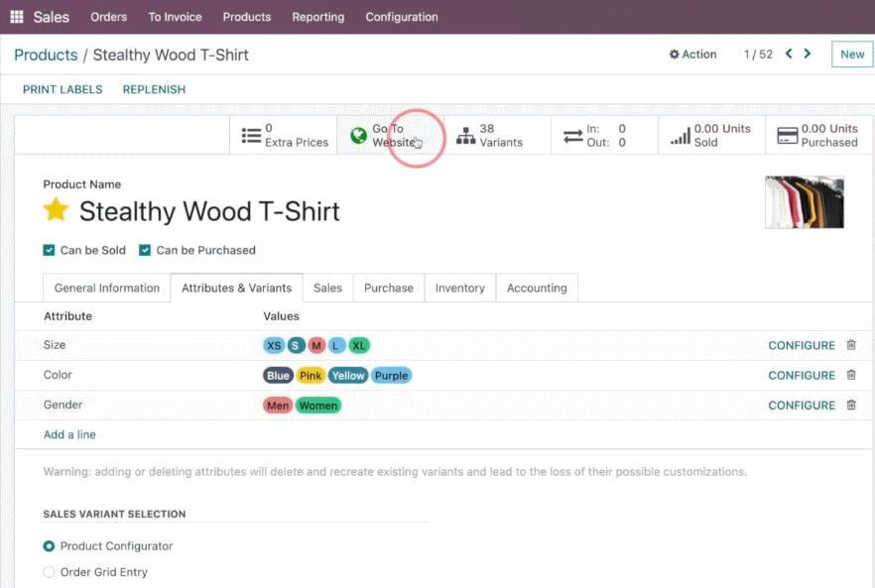The height and width of the screenshot is (588, 875).
Task: Switch to the Inventory tab
Action: [x=460, y=288]
